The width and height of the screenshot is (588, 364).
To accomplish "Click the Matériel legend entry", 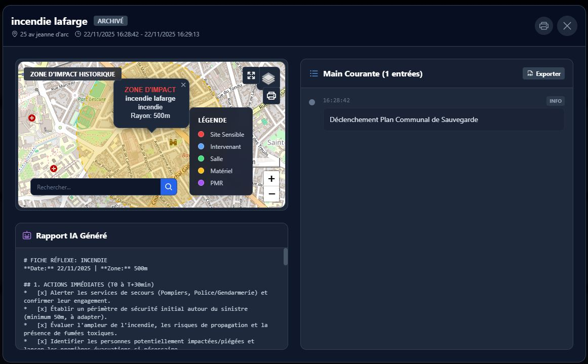I will point(221,171).
